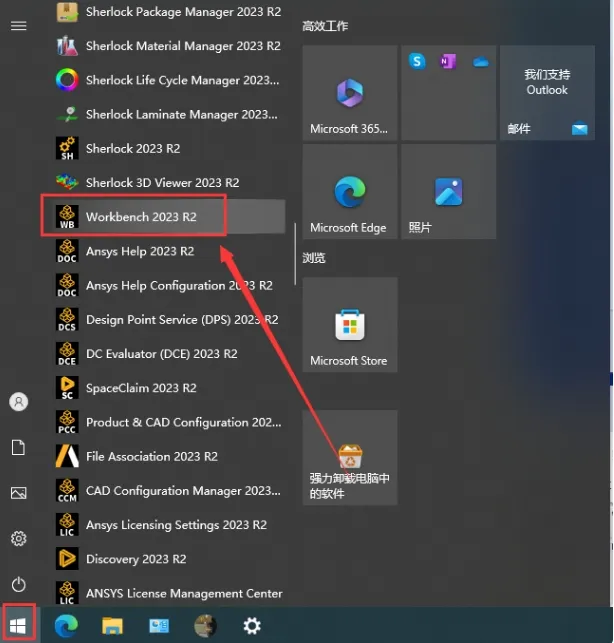
Task: Launch Sherlock 2023 R2 SH icon
Action: click(x=67, y=148)
